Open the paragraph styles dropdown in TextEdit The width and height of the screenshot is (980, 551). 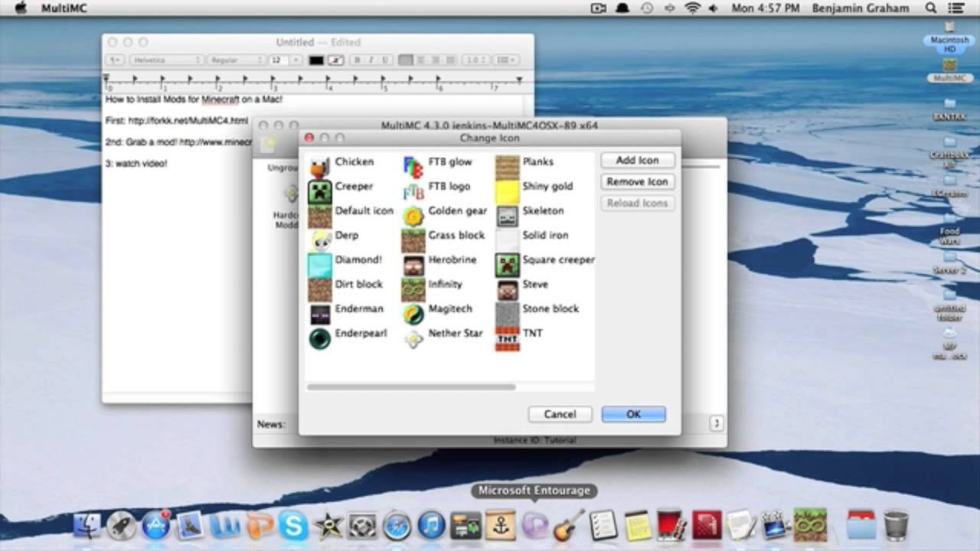[x=114, y=60]
